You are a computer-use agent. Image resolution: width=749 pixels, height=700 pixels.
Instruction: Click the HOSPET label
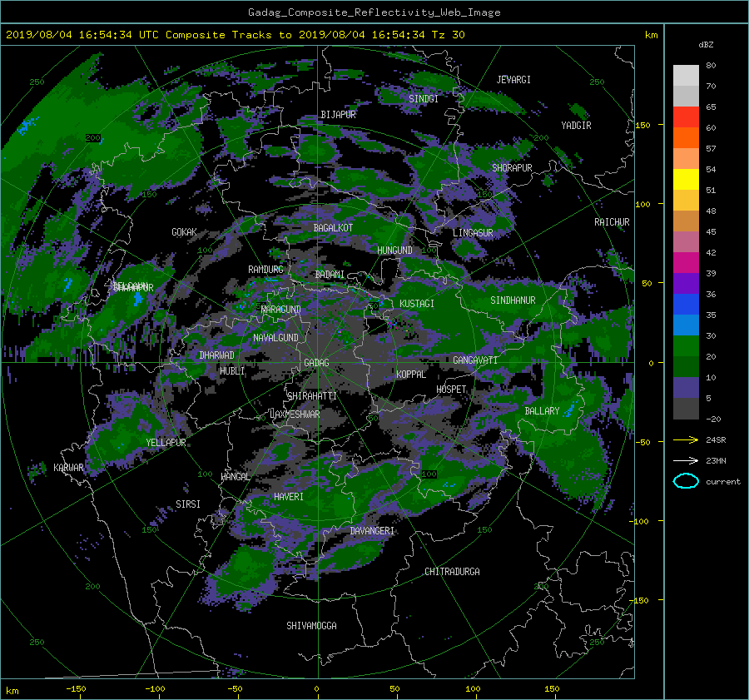click(451, 390)
